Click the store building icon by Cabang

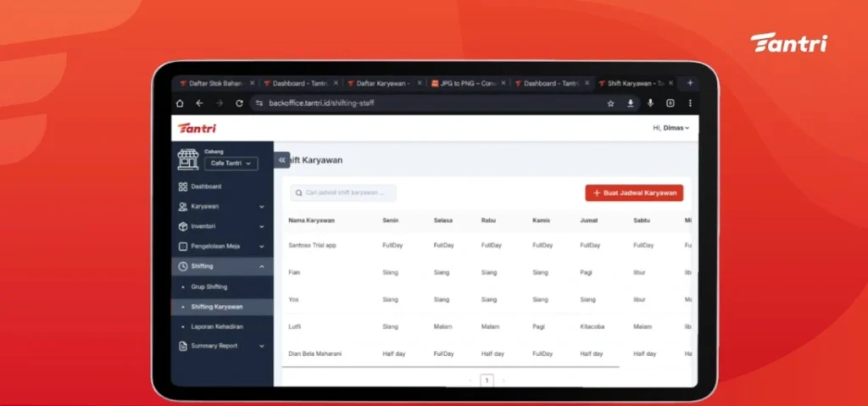pyautogui.click(x=187, y=159)
